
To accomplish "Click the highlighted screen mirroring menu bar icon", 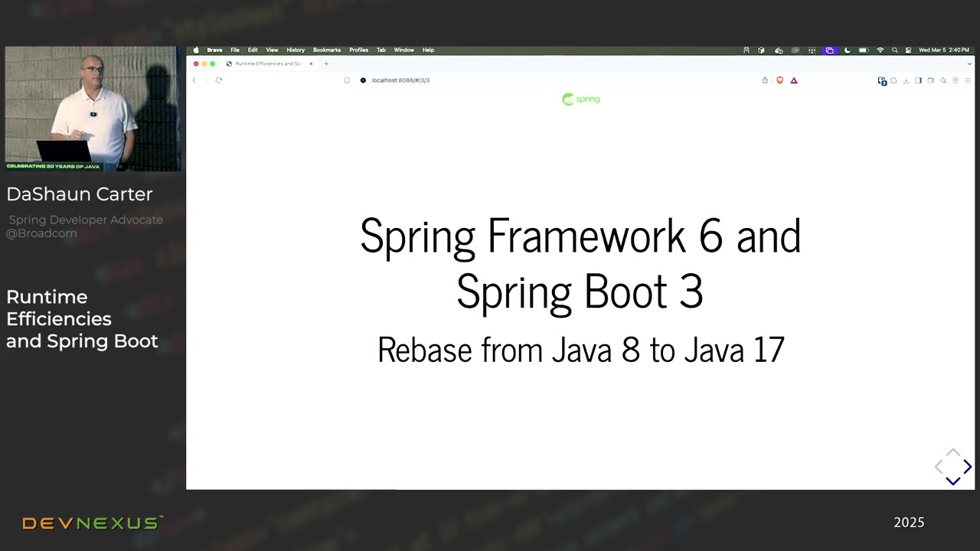I will click(x=829, y=50).
